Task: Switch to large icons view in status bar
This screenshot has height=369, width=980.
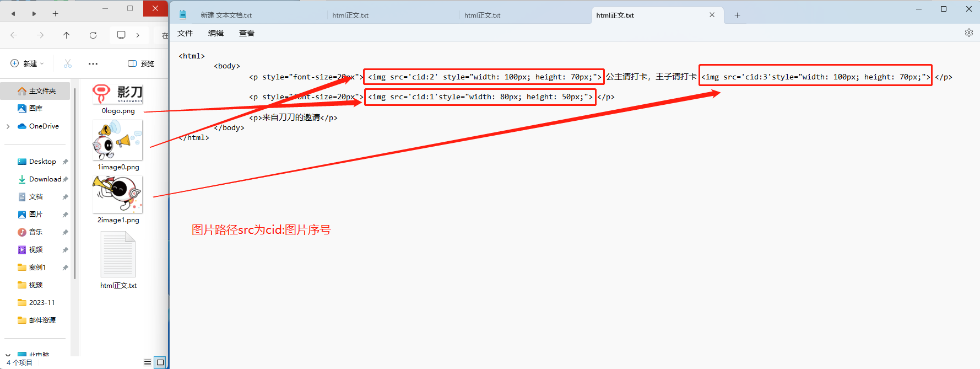Action: click(160, 362)
